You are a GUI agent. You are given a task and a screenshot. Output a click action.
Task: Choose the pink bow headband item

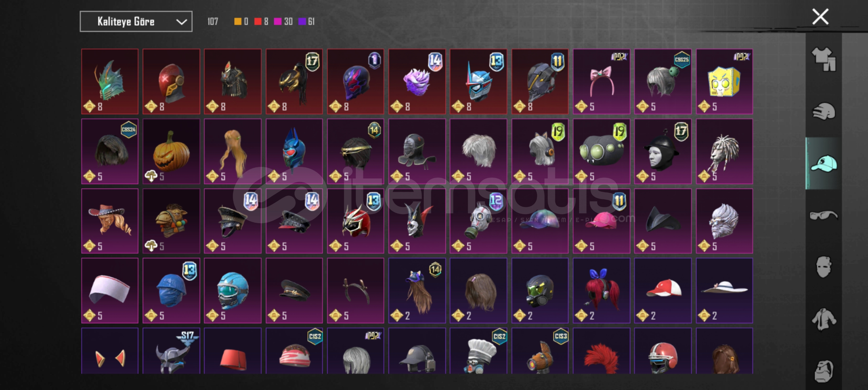coord(601,82)
